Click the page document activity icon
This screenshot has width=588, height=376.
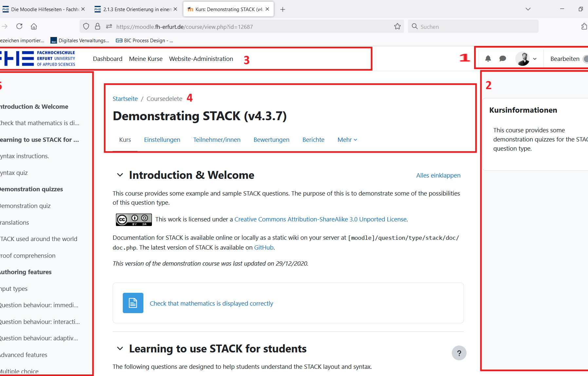pos(133,303)
